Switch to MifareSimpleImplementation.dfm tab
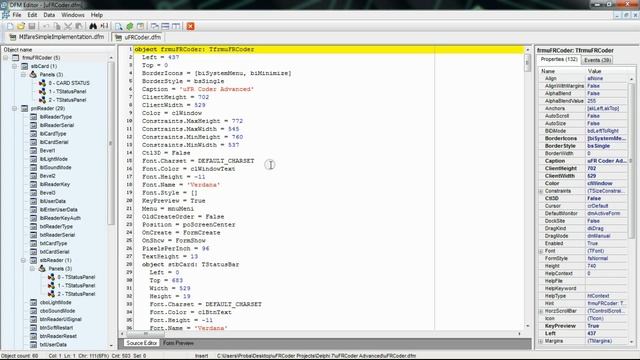 click(x=57, y=37)
